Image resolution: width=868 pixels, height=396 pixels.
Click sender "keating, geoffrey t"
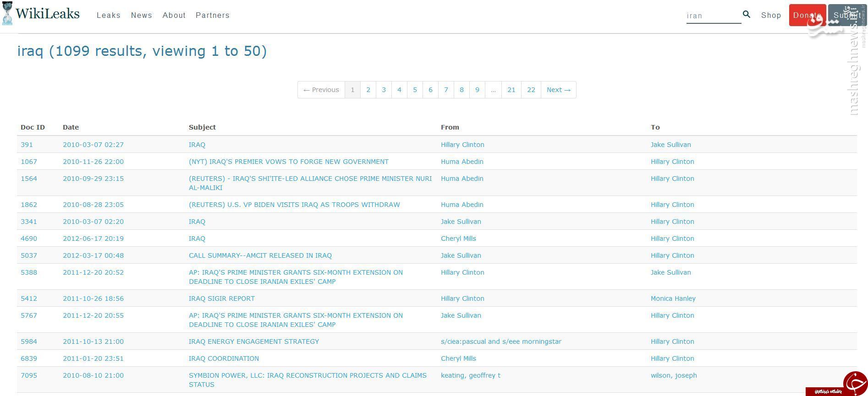click(471, 375)
